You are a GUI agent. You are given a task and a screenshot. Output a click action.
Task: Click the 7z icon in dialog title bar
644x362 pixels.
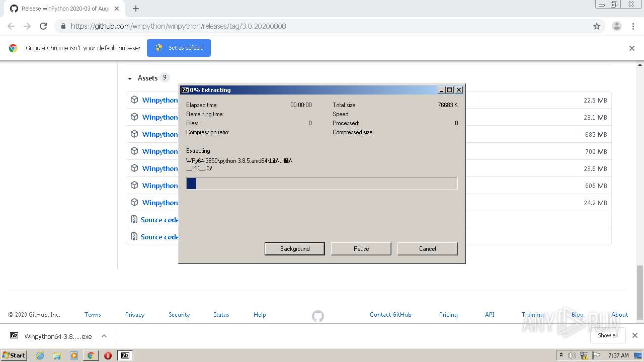tap(185, 90)
